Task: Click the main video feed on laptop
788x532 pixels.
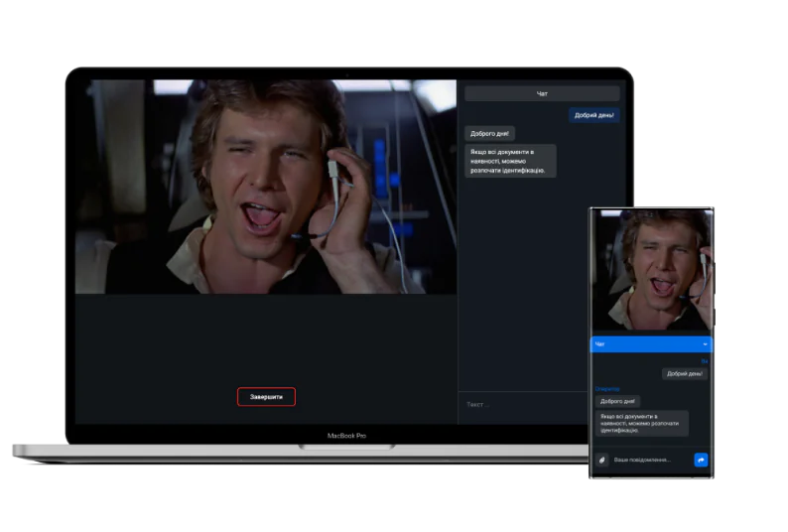Action: point(266,187)
